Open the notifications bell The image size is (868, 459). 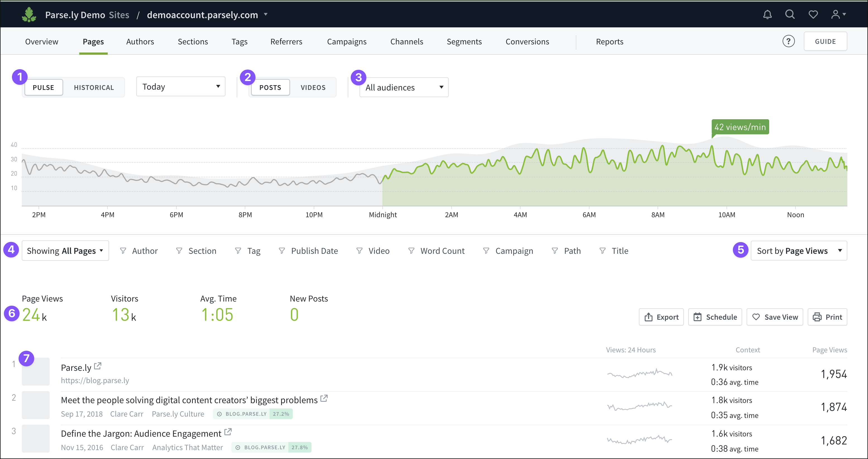tap(767, 15)
